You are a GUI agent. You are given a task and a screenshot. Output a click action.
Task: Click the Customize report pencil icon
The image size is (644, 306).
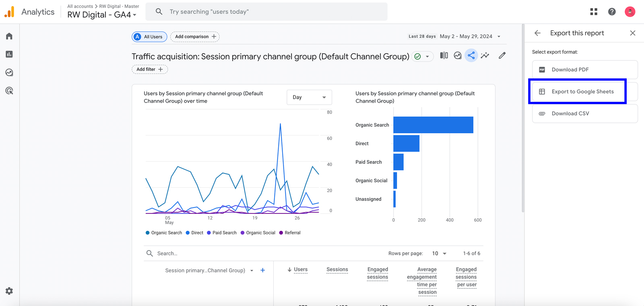tap(502, 56)
